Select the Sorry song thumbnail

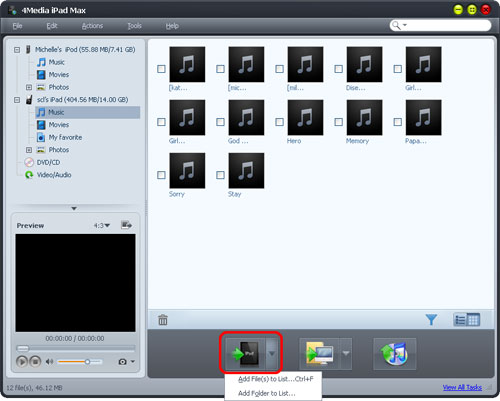tap(187, 171)
